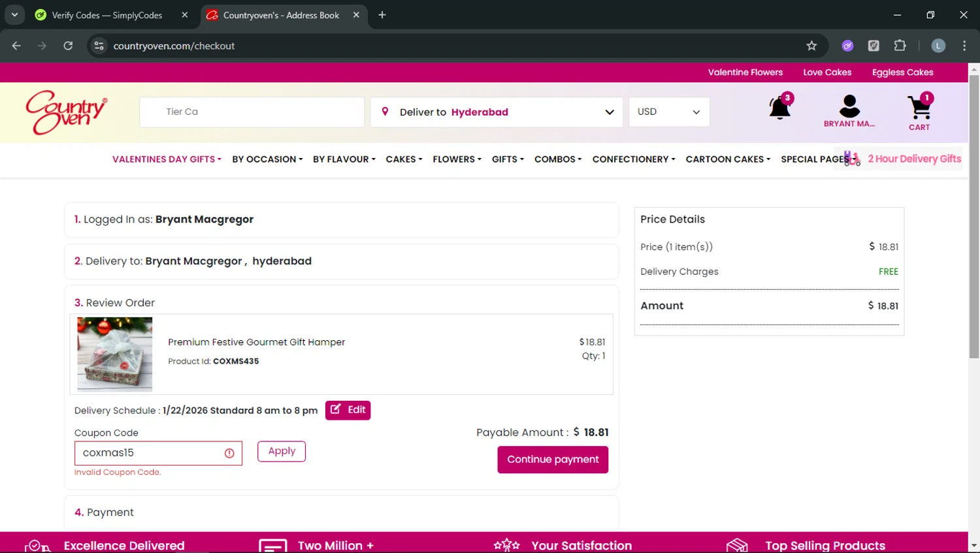
Task: Click the Invalid Coupon Code error message
Action: [118, 472]
